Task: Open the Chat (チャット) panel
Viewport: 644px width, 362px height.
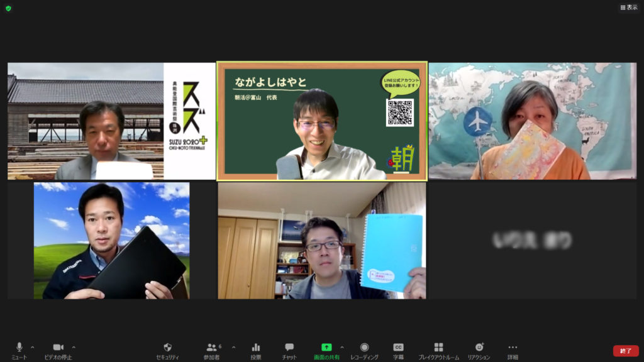Action: pos(289,348)
